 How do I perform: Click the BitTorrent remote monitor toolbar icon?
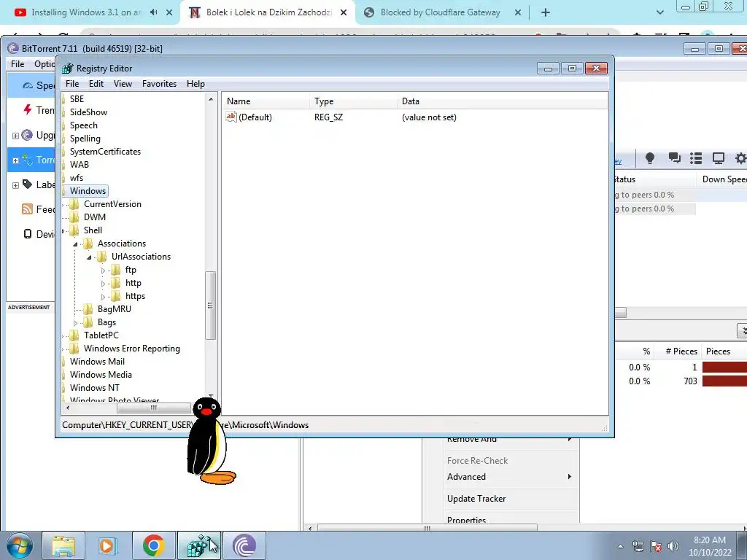[719, 158]
